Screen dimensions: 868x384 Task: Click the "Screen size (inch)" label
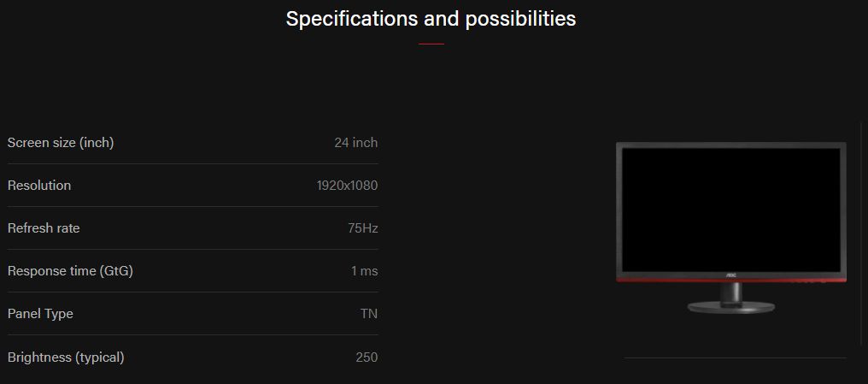(x=61, y=143)
